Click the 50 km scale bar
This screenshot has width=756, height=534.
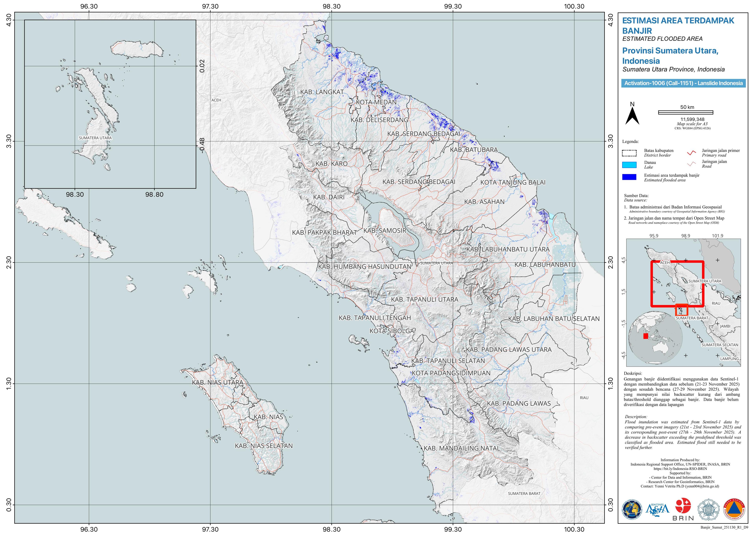tap(686, 113)
